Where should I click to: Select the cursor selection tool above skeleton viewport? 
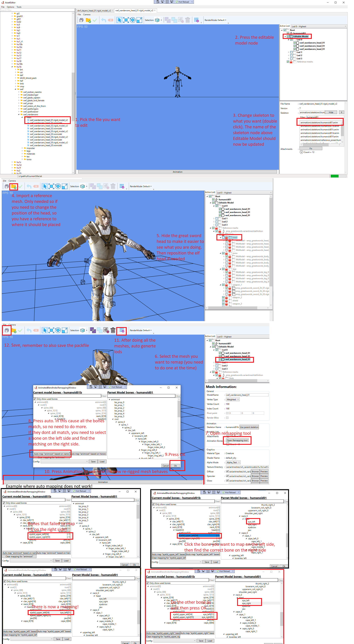[119, 20]
